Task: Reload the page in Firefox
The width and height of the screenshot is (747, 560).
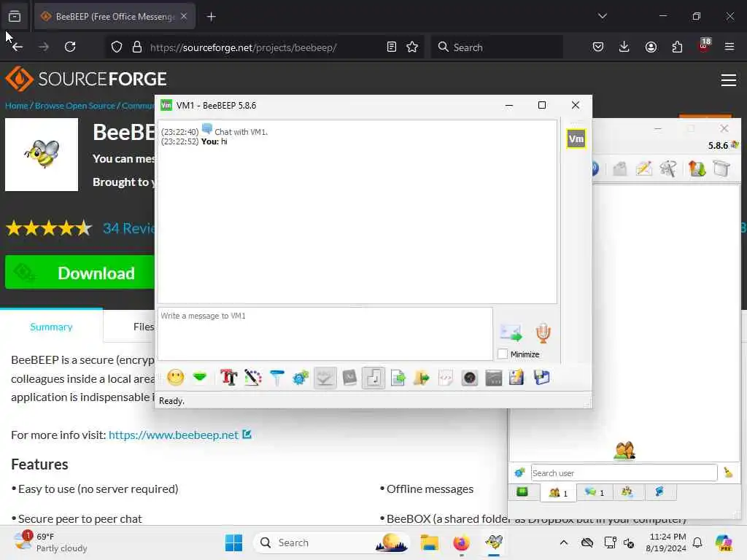Action: click(x=70, y=47)
